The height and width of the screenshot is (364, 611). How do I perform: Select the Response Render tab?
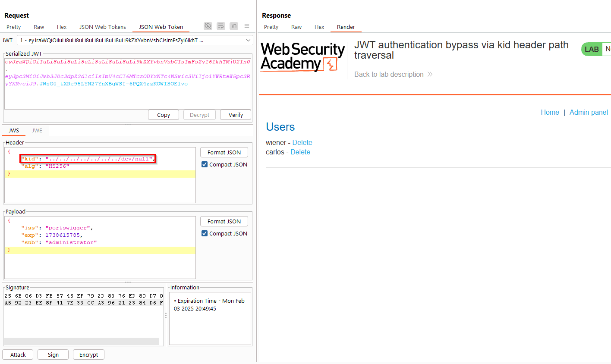(346, 27)
